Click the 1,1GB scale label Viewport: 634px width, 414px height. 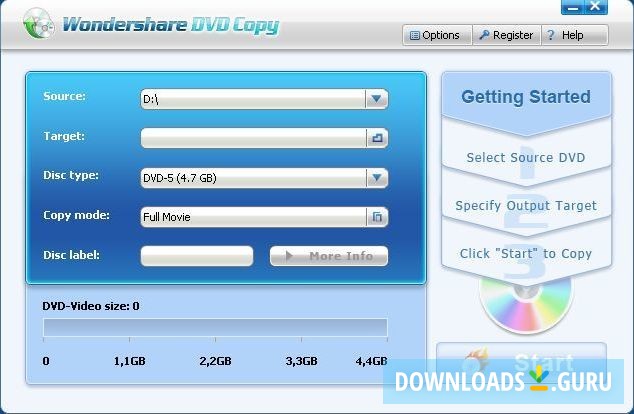129,361
